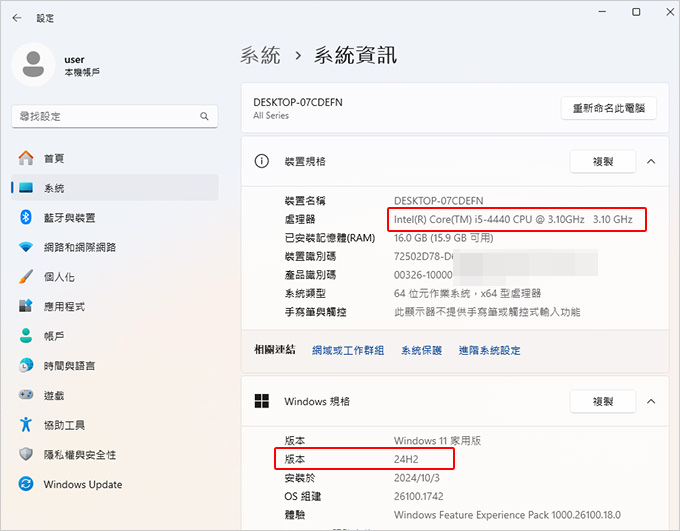Click the RAM value 16.0 GB
680x531 pixels.
tap(443, 238)
